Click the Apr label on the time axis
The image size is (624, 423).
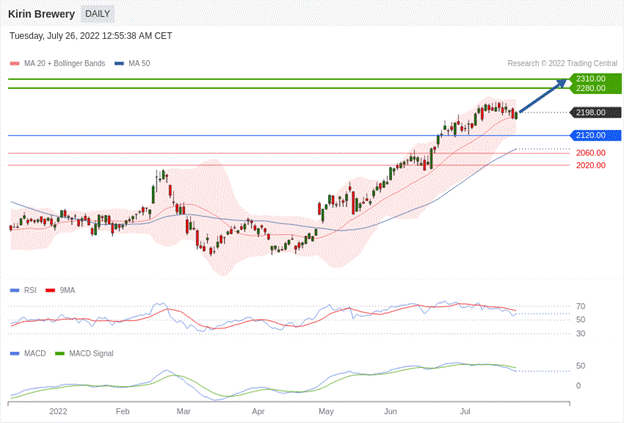point(258,411)
